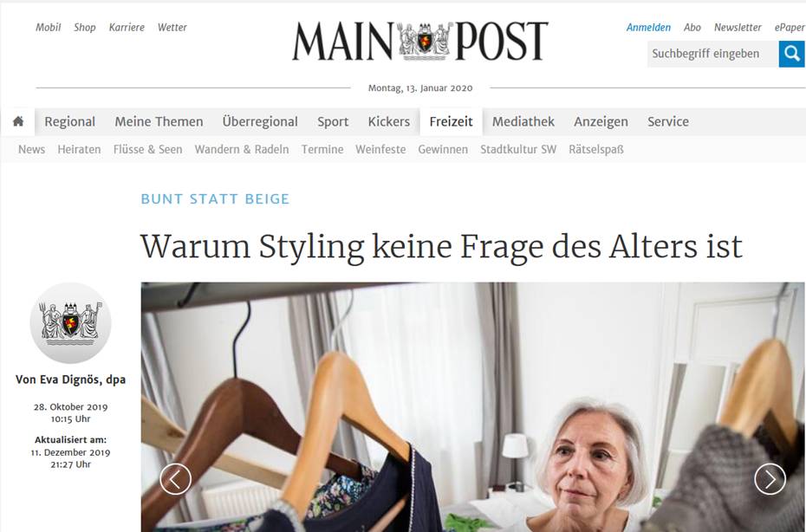This screenshot has height=532, width=806.
Task: Open the Mediathek section
Action: tap(523, 122)
